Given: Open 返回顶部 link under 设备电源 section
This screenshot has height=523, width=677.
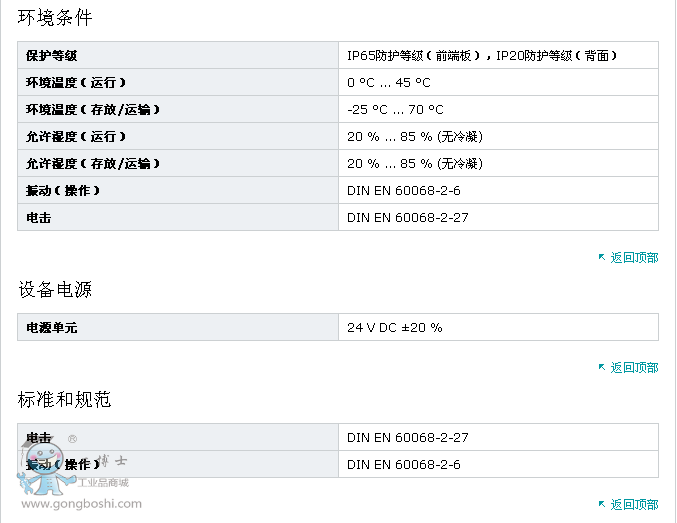Looking at the screenshot, I should tap(634, 368).
